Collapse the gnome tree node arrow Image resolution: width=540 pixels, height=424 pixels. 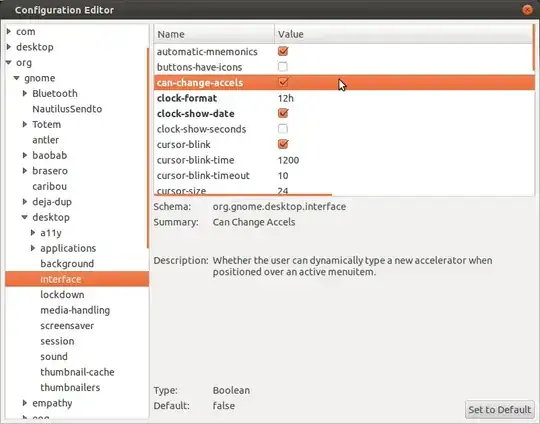coord(17,78)
